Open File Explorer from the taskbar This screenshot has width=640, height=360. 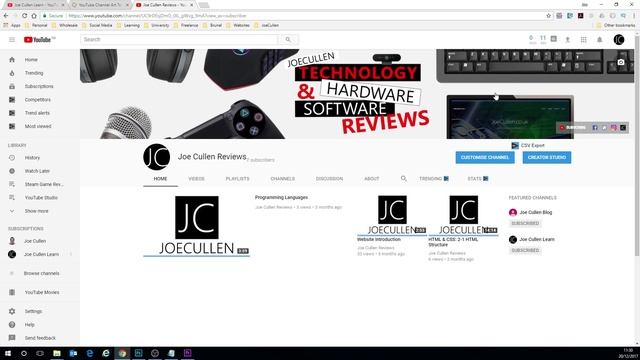point(57,353)
